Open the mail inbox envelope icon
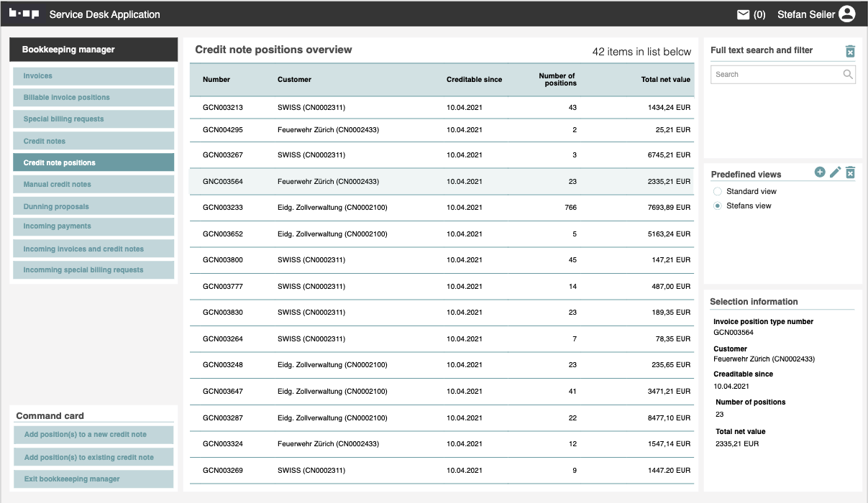Image resolution: width=868 pixels, height=503 pixels. pyautogui.click(x=743, y=14)
